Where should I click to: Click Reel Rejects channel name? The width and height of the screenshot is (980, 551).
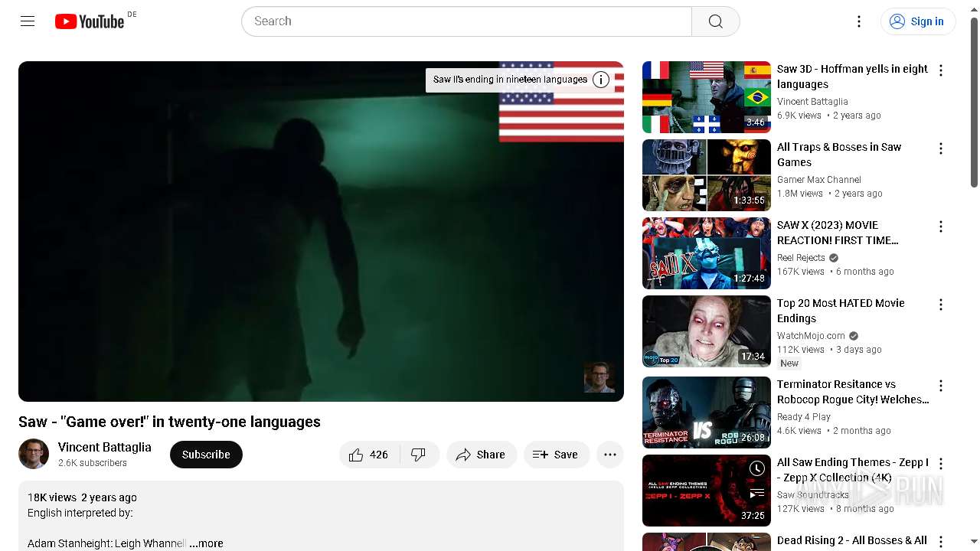pos(801,258)
